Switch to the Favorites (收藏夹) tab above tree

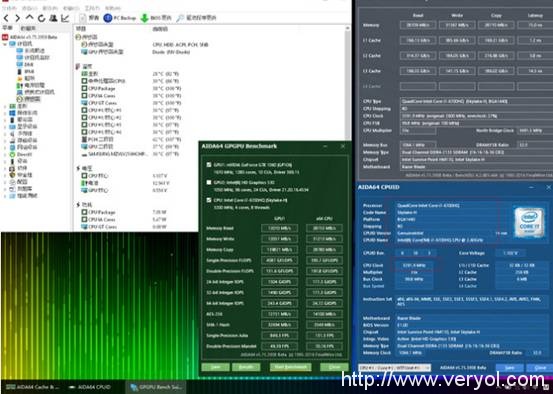[x=28, y=28]
